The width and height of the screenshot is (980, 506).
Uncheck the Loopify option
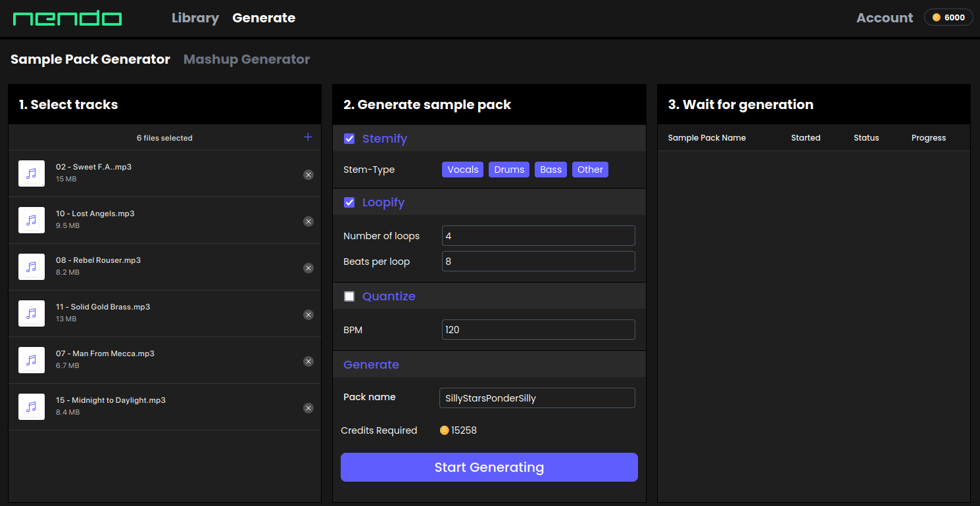(x=349, y=202)
